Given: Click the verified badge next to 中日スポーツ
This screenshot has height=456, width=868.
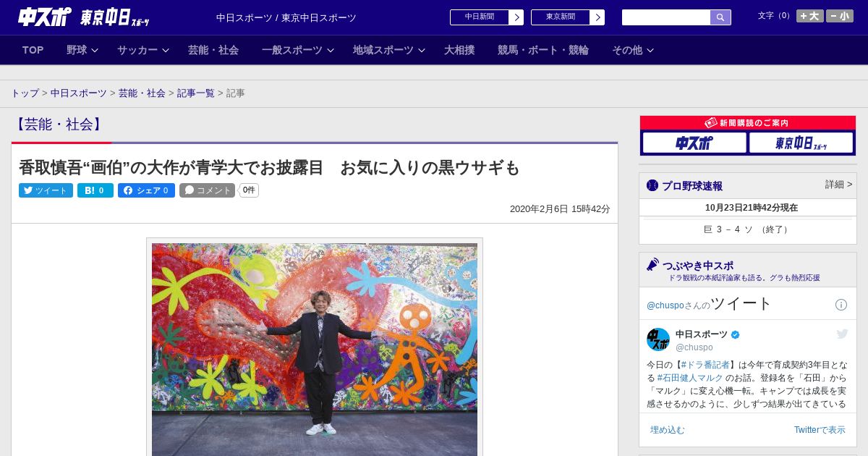Looking at the screenshot, I should point(736,334).
